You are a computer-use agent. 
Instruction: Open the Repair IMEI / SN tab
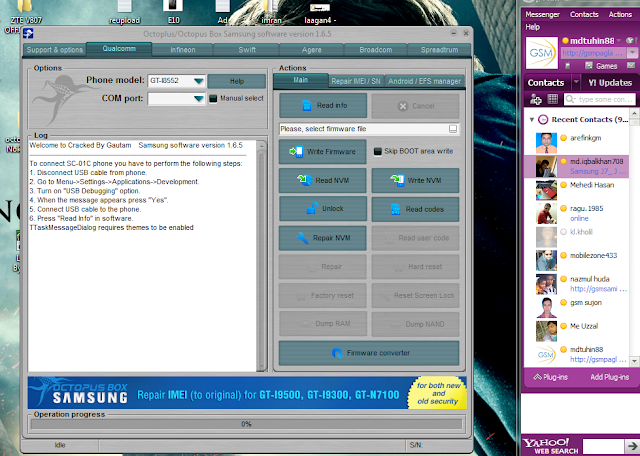tap(356, 81)
